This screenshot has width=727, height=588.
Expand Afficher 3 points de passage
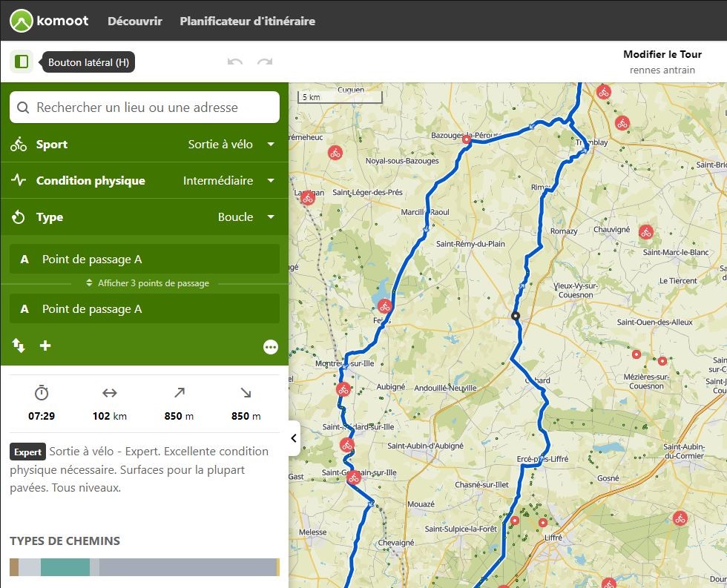coord(147,283)
